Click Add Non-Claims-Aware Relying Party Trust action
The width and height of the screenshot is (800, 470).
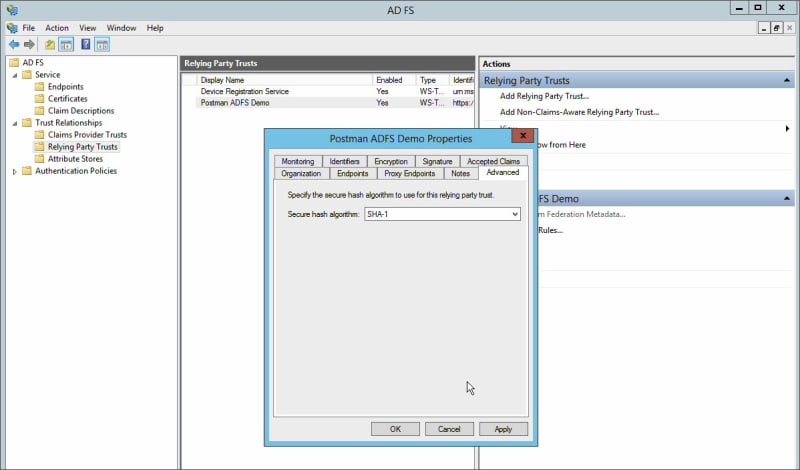[580, 112]
